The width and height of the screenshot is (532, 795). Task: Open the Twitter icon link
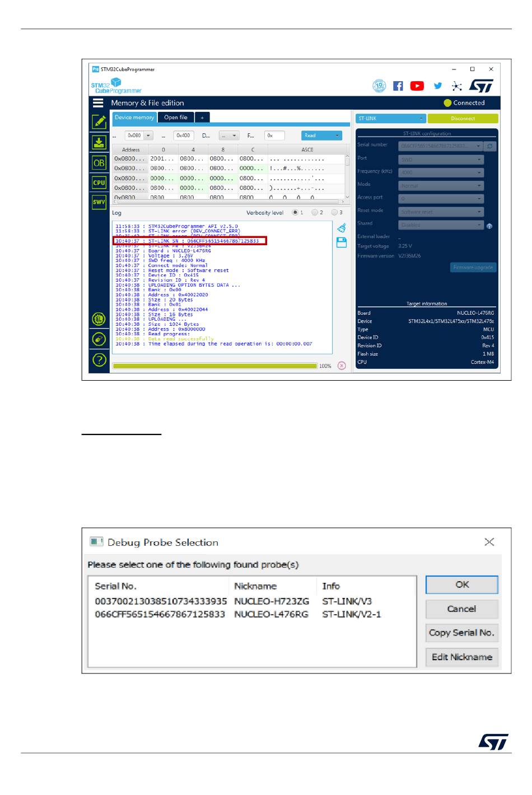click(x=438, y=86)
